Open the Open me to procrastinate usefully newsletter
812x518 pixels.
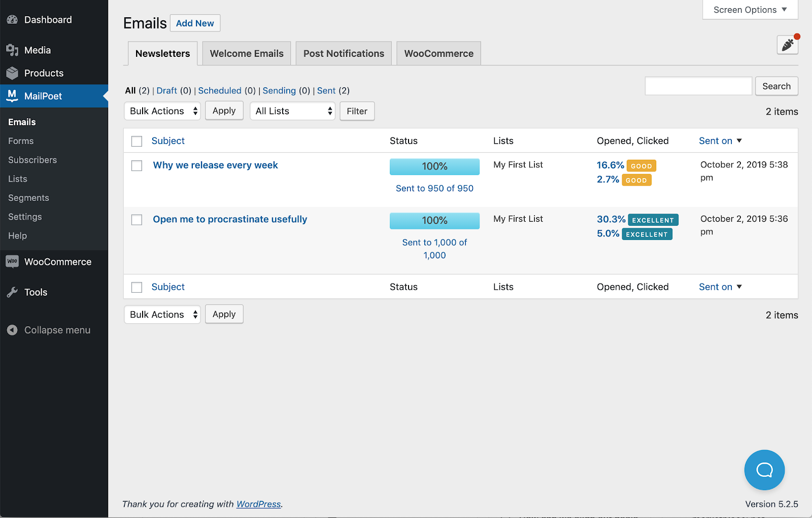point(230,219)
